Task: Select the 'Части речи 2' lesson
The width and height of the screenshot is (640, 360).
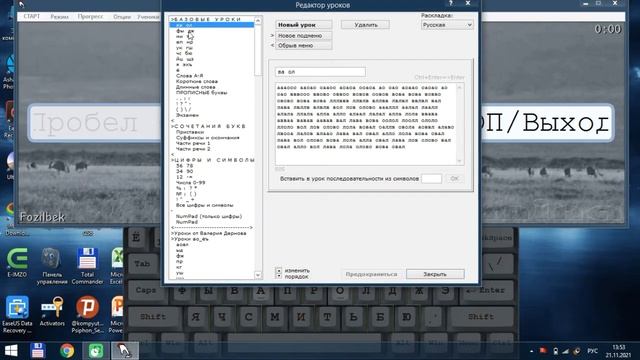Action: [193, 149]
